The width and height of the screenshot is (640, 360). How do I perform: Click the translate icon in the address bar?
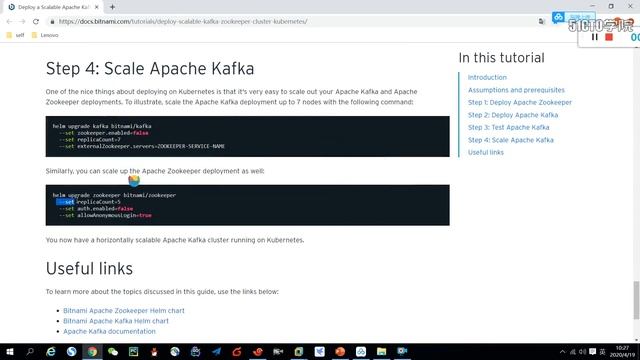pyautogui.click(x=542, y=21)
